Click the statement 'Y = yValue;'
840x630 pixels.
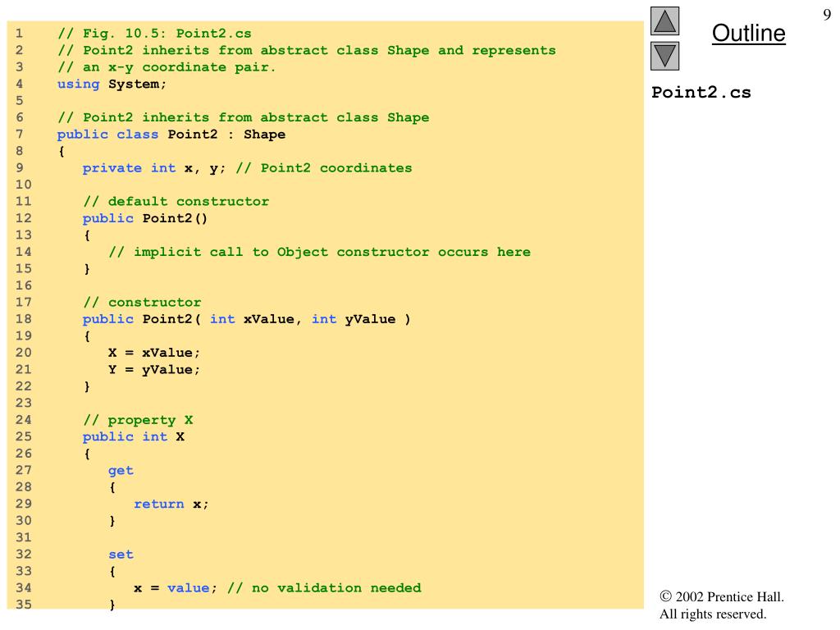point(153,370)
